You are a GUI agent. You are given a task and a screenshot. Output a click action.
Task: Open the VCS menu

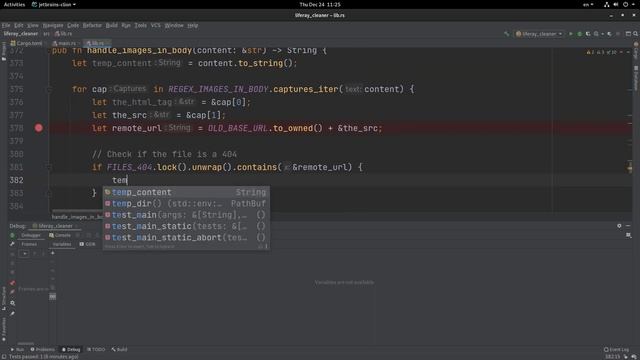click(156, 25)
